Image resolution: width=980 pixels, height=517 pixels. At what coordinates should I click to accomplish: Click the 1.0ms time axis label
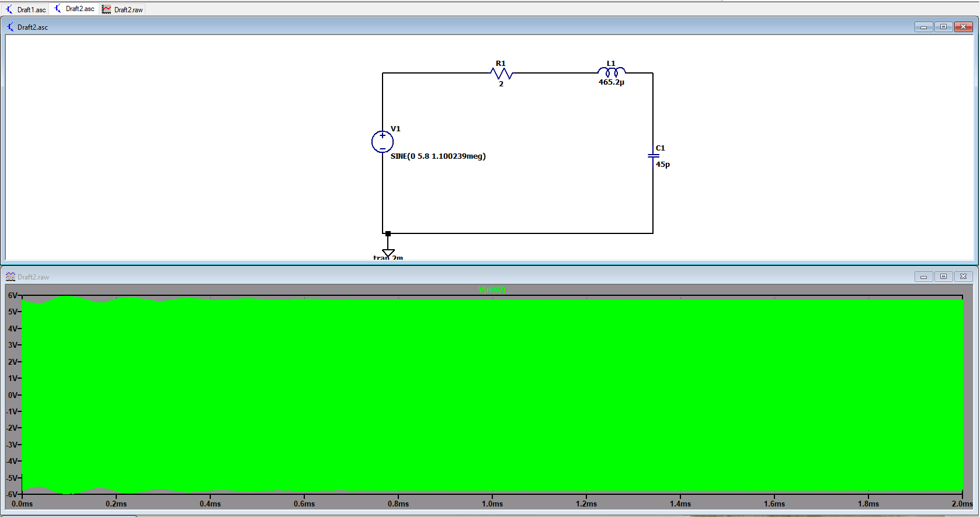coord(492,504)
